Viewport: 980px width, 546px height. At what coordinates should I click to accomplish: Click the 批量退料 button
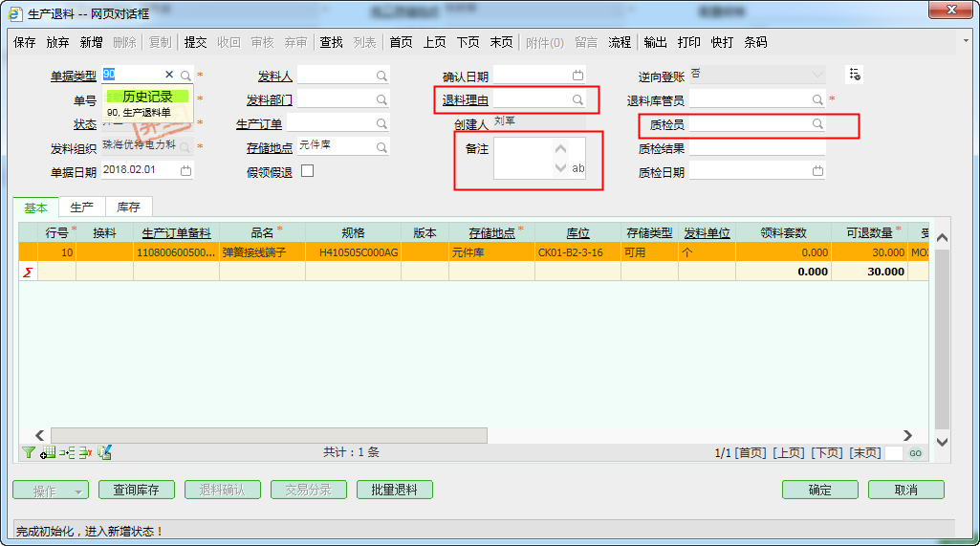[x=395, y=490]
